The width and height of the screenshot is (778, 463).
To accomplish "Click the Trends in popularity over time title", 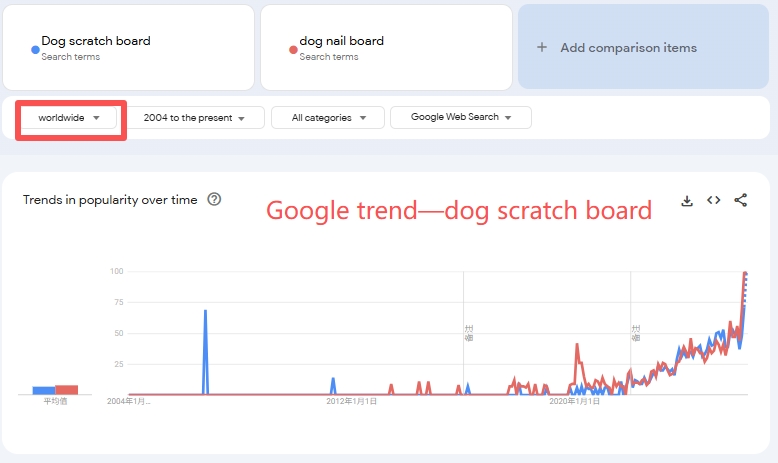I will pyautogui.click(x=110, y=200).
